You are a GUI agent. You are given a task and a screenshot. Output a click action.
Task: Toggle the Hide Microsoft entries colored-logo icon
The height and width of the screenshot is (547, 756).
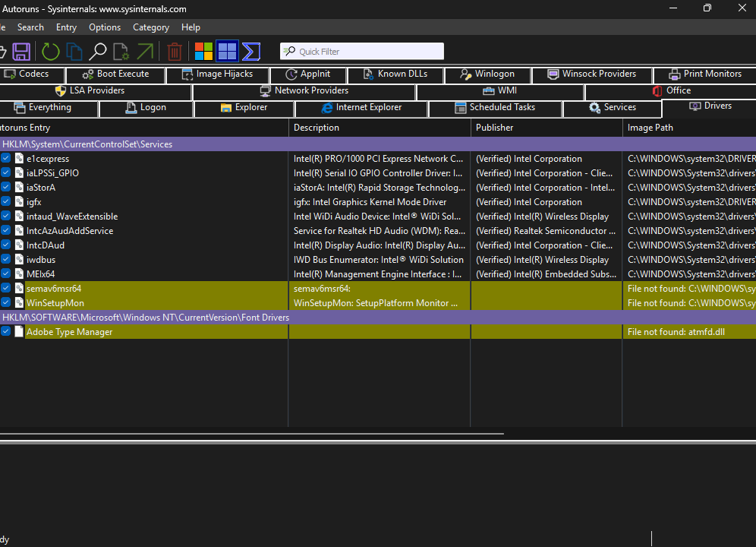[x=203, y=51]
